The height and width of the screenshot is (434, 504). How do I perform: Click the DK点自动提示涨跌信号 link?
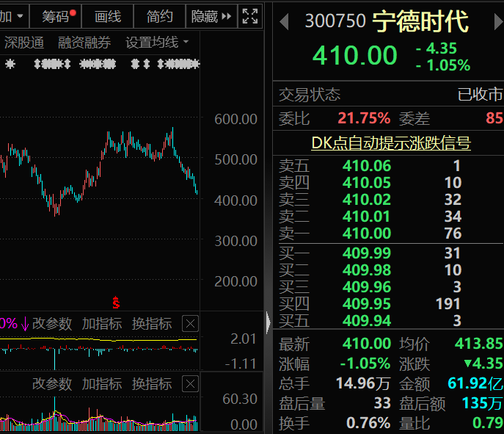point(390,142)
